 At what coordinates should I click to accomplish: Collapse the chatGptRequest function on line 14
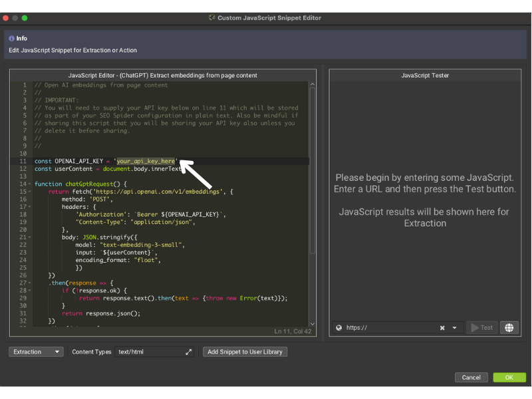pos(29,184)
